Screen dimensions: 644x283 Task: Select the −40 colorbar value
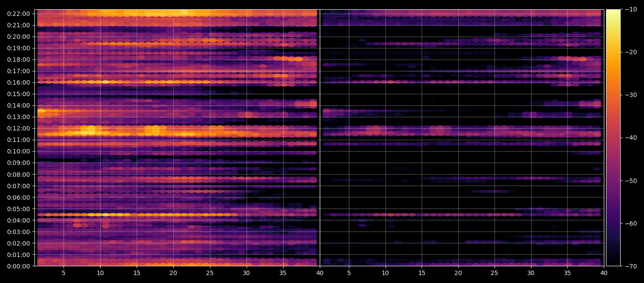point(630,138)
